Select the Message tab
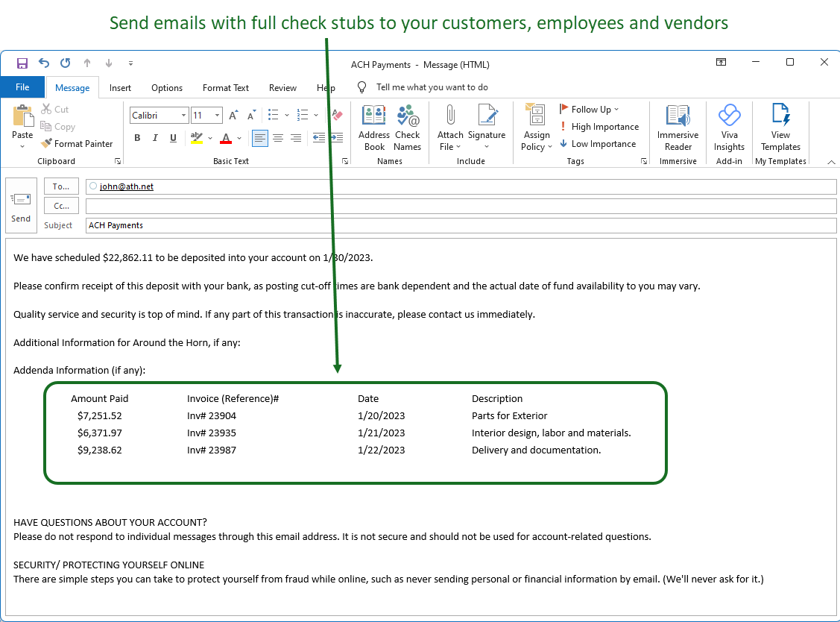 pyautogui.click(x=72, y=88)
